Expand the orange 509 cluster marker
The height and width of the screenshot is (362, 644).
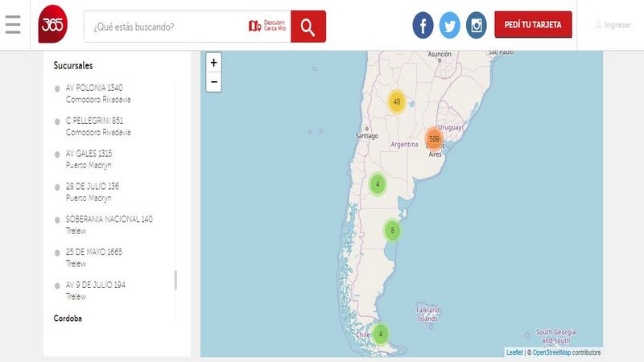pos(434,139)
